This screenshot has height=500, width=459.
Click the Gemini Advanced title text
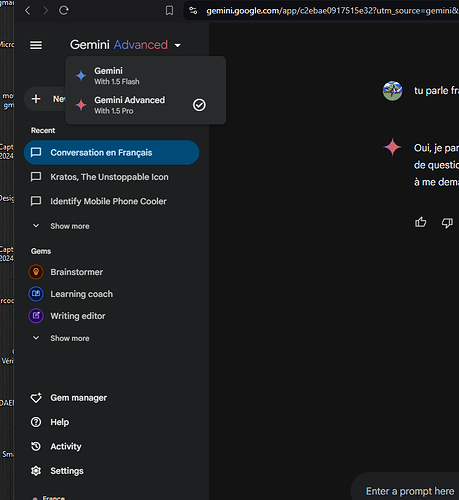[x=119, y=45]
